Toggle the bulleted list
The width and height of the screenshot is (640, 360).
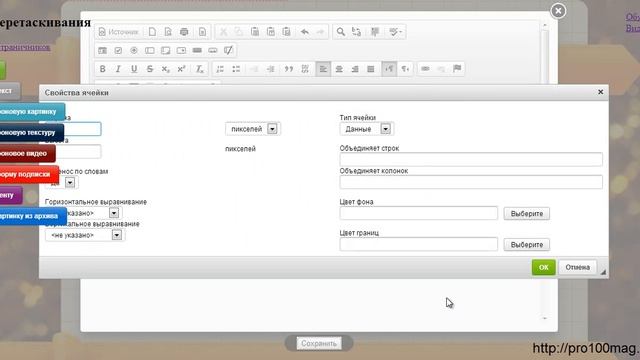pos(236,69)
